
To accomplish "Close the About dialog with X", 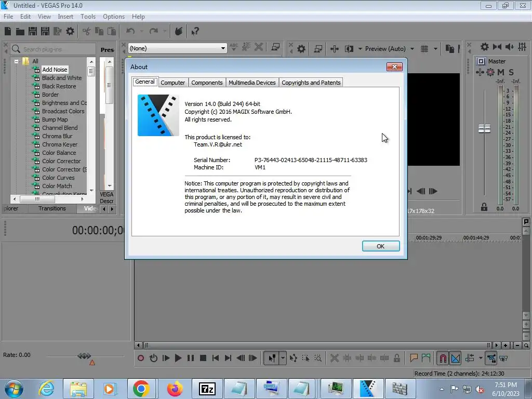I will [x=394, y=67].
